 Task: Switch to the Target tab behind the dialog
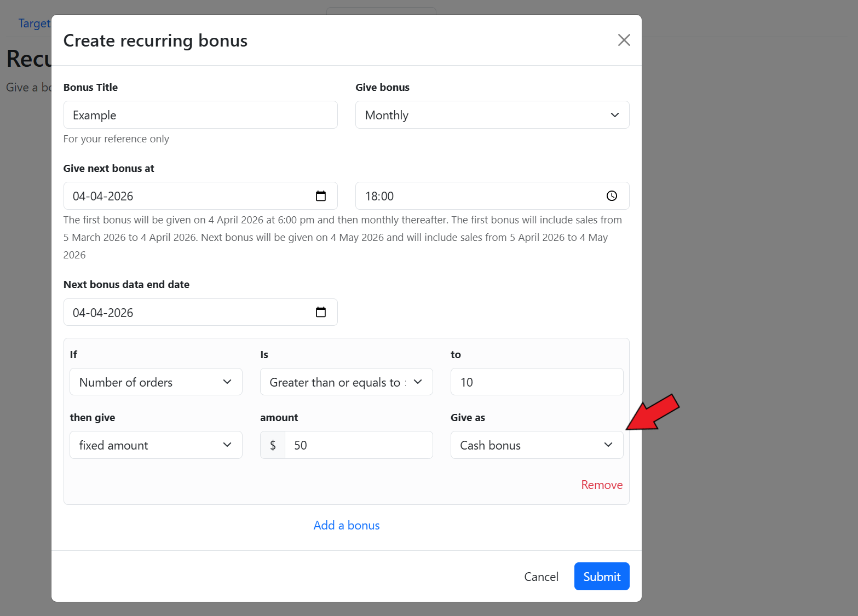coord(34,24)
